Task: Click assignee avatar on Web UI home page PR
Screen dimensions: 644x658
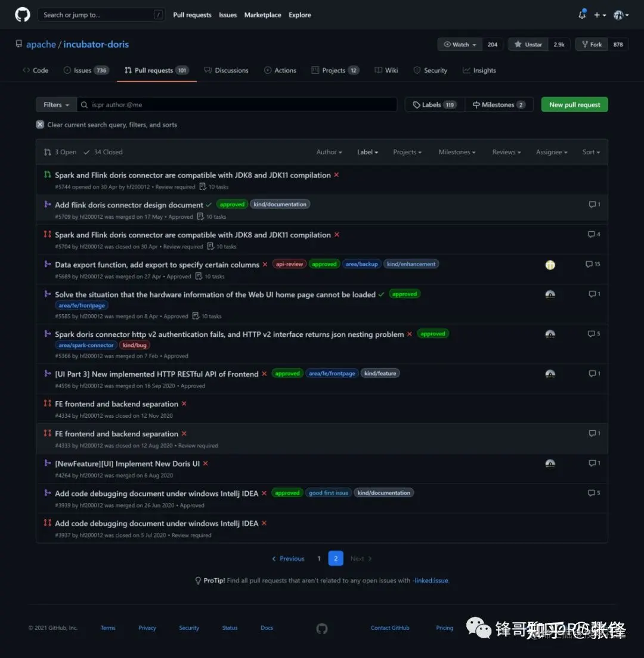Action: click(x=550, y=294)
